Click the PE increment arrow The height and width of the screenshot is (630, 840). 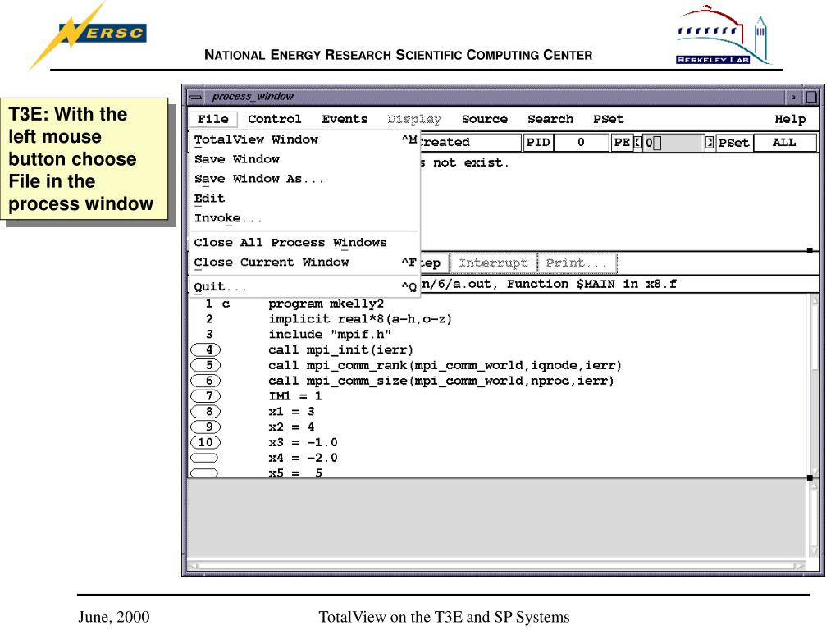tap(710, 143)
